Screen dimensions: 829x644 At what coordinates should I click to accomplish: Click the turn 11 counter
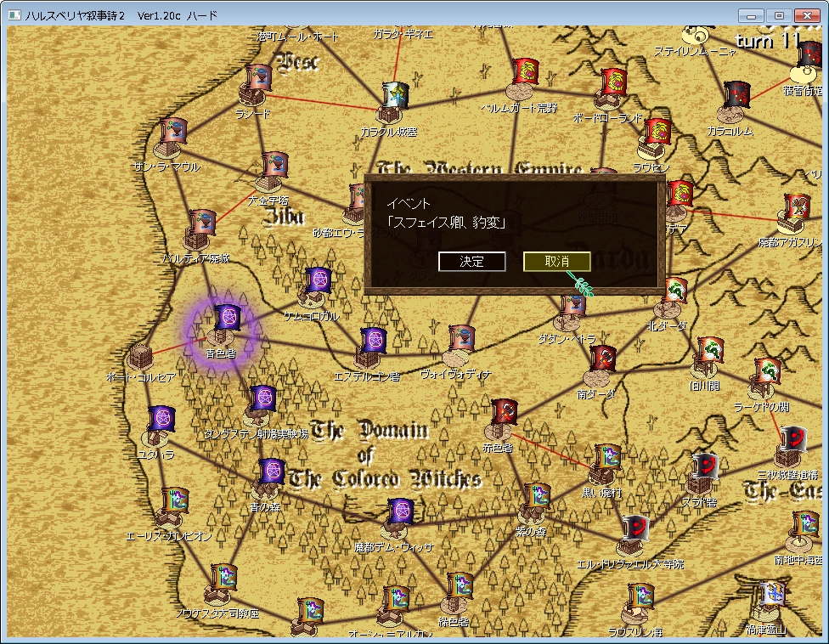[769, 41]
